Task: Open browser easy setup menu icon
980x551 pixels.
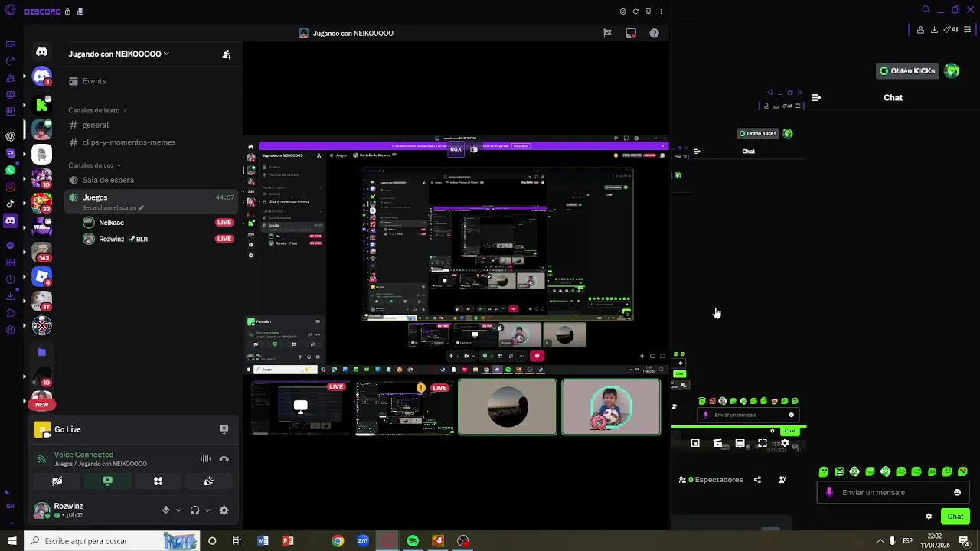Action: click(968, 30)
